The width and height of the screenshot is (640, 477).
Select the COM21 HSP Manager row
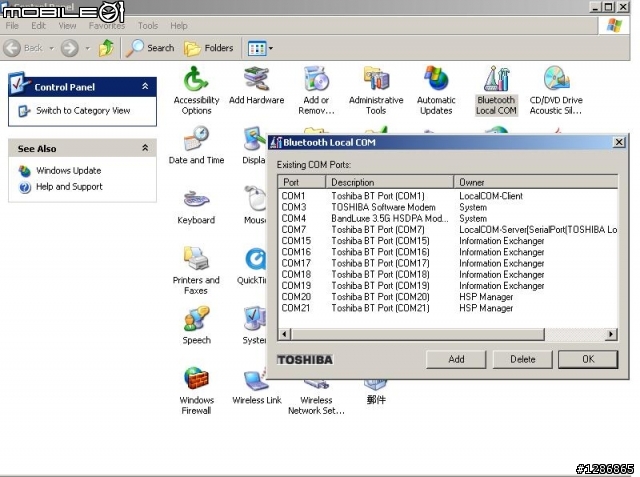448,308
